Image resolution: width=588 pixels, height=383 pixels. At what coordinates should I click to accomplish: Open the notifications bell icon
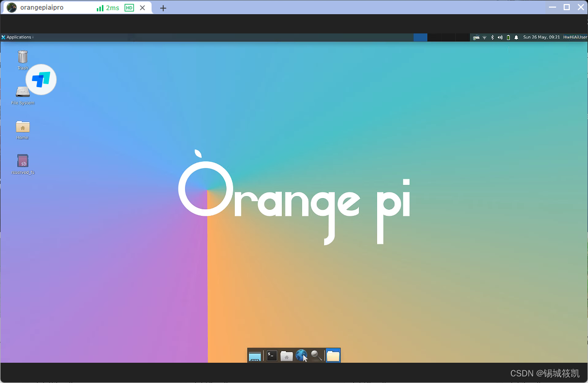pos(516,37)
